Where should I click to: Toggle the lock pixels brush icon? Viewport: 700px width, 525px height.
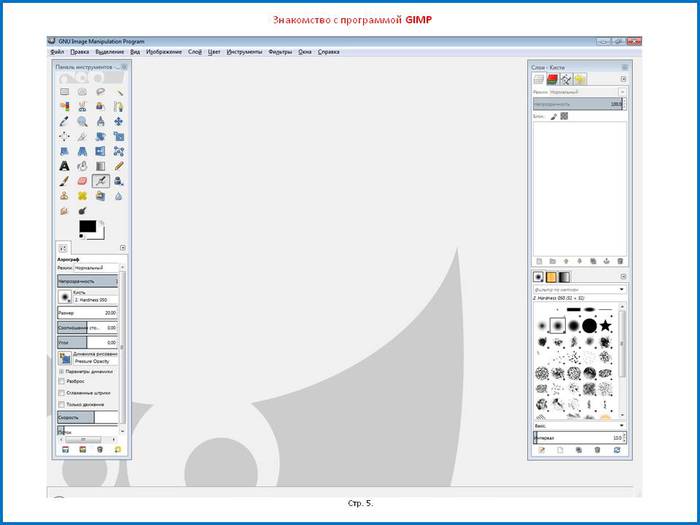pyautogui.click(x=554, y=116)
